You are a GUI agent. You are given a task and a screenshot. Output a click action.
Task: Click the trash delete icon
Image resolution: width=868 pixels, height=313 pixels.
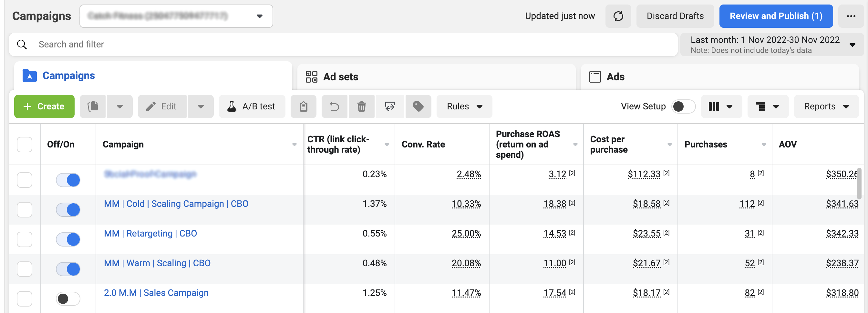[362, 106]
